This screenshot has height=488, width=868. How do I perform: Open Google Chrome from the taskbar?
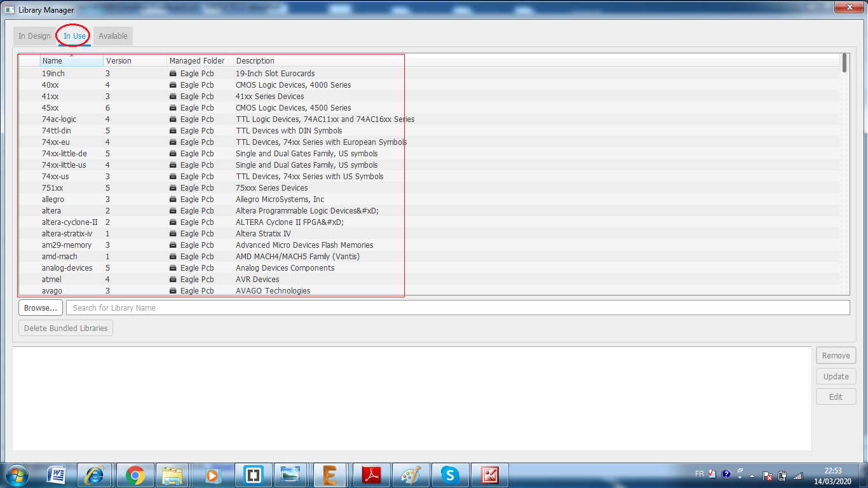click(x=135, y=475)
